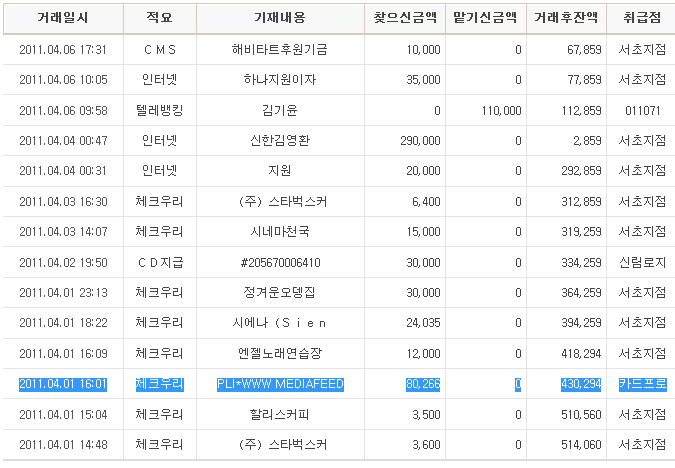This screenshot has width=675, height=468.
Task: Click the 2011.04.06 17:31 date cell
Action: point(63,49)
